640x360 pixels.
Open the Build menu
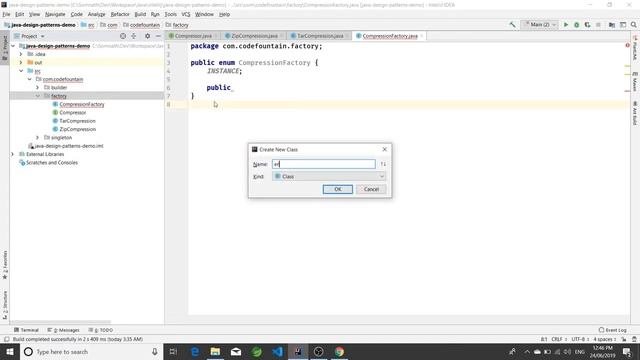[x=140, y=14]
